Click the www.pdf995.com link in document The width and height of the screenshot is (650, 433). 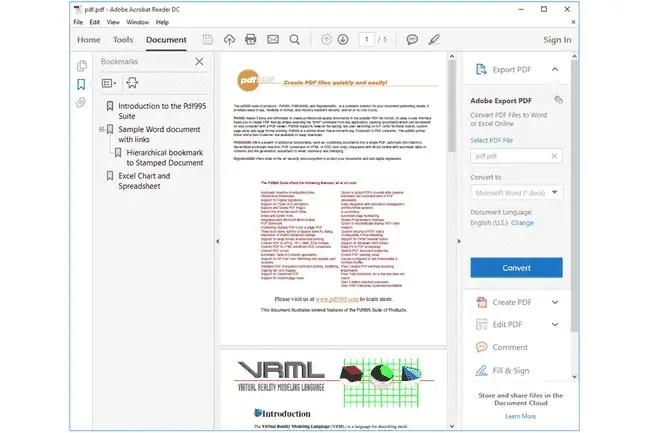point(337,299)
